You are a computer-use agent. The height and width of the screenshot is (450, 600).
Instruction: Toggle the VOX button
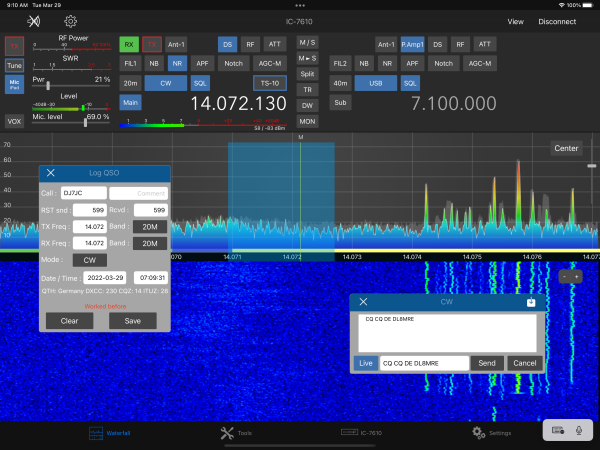[14, 121]
